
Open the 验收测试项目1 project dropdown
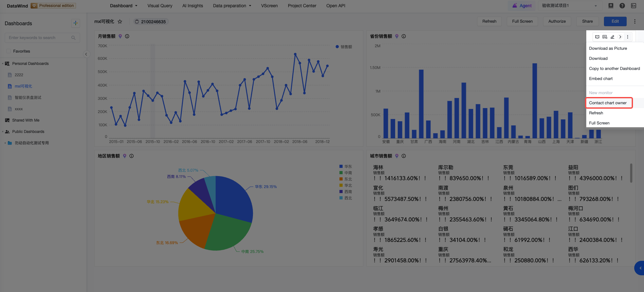tap(569, 6)
